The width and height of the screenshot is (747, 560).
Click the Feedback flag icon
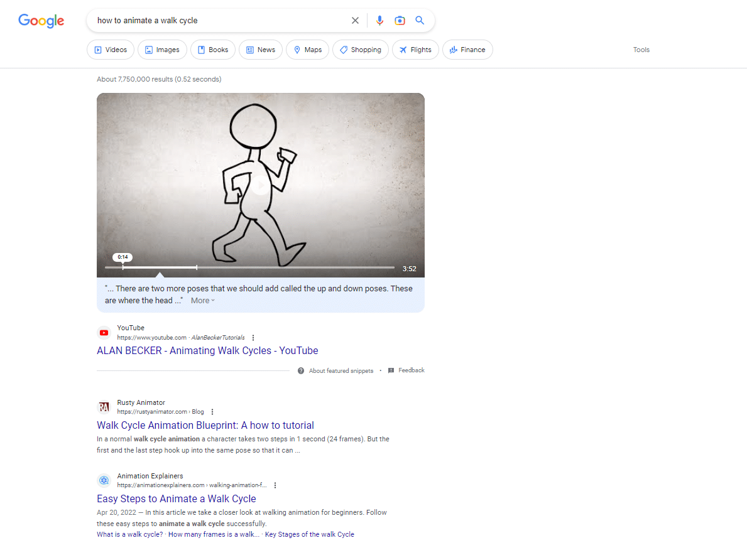(391, 370)
